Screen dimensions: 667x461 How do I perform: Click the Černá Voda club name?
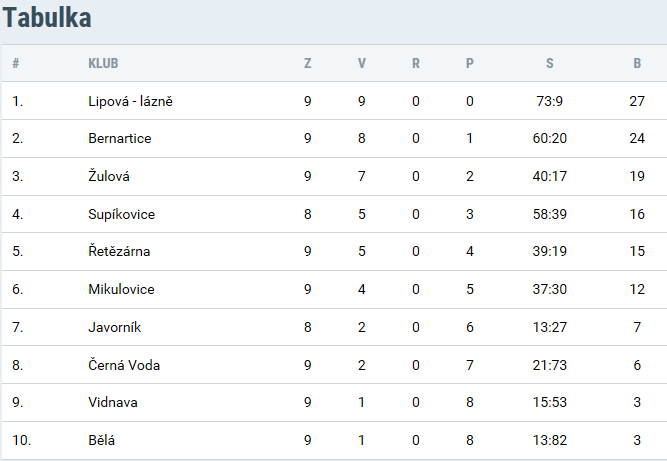124,365
